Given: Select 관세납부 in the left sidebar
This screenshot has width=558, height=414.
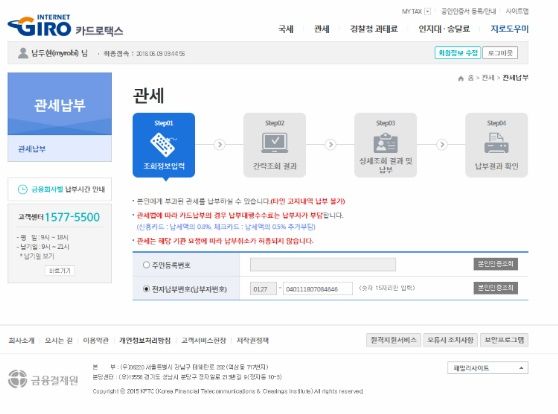Looking at the screenshot, I should (x=32, y=149).
